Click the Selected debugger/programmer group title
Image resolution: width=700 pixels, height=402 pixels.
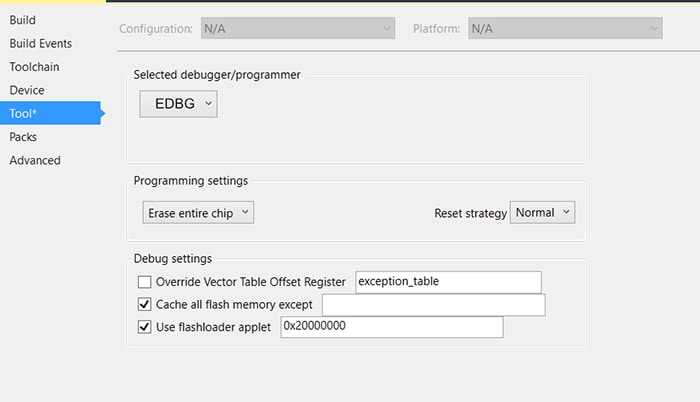(217, 75)
